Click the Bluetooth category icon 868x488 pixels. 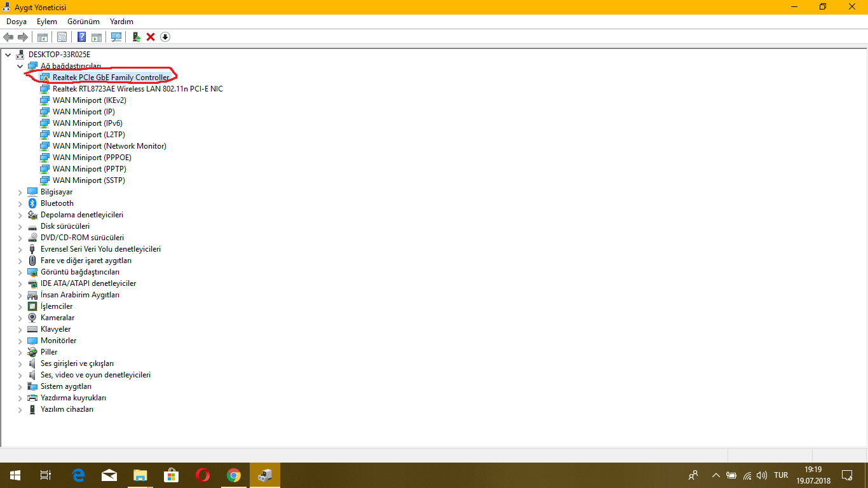(x=32, y=203)
